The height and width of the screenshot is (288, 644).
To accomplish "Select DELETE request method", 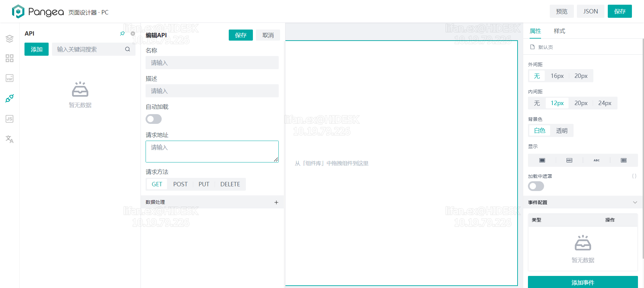I will (230, 184).
